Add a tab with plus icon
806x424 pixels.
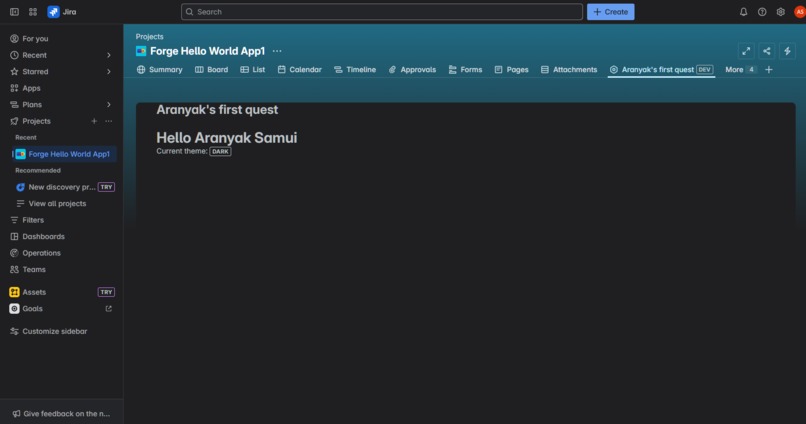pos(768,69)
